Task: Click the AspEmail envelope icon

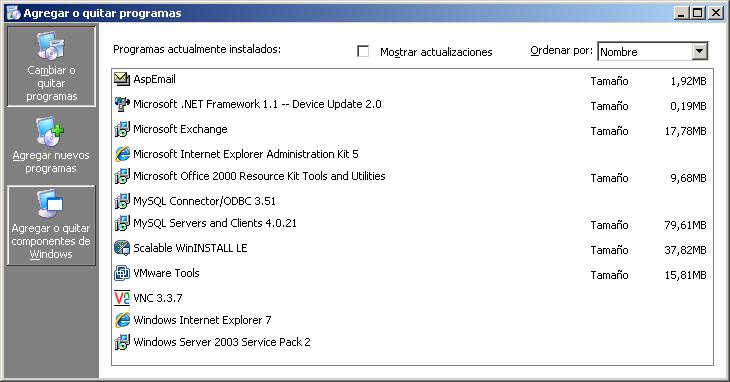Action: 122,79
